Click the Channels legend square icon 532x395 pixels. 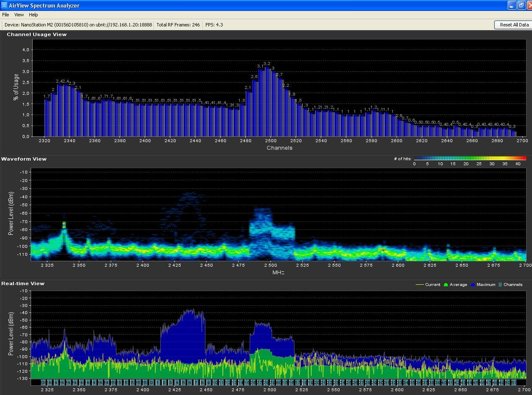pyautogui.click(x=500, y=285)
